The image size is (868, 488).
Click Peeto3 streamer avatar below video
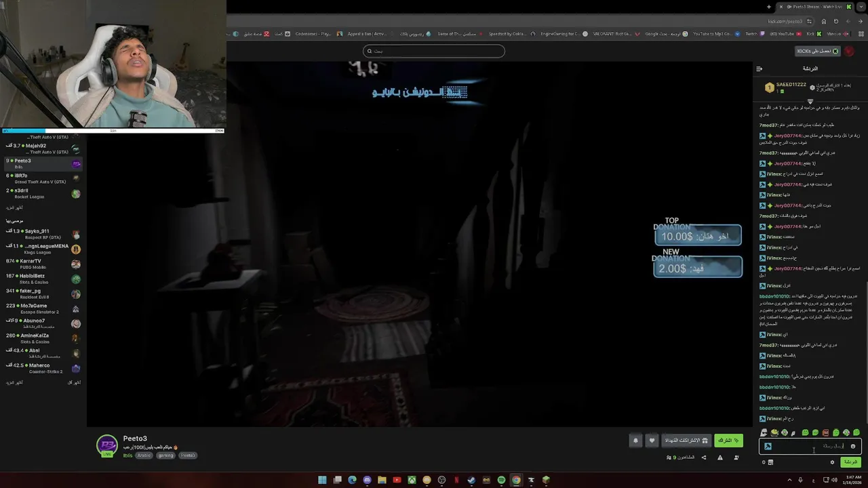pyautogui.click(x=107, y=445)
